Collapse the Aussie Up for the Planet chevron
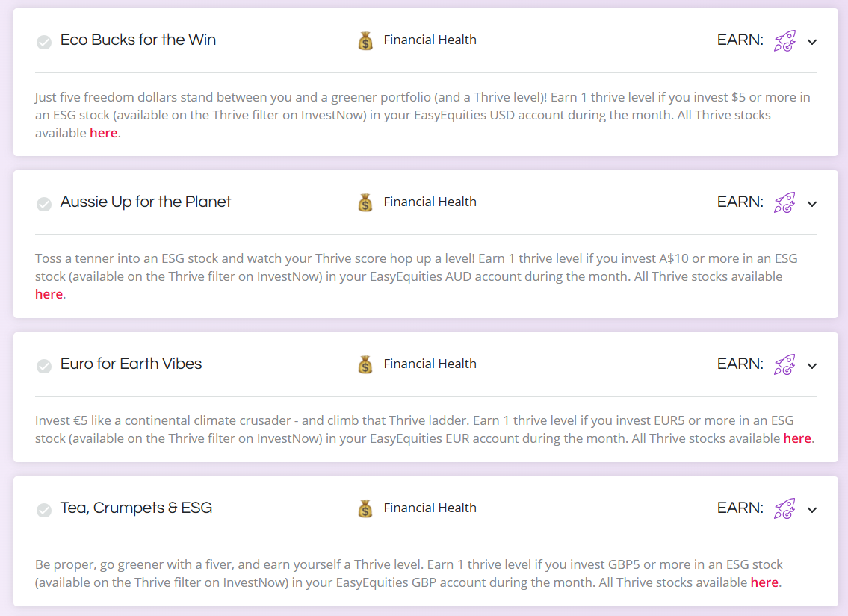The image size is (848, 616). pos(812,204)
